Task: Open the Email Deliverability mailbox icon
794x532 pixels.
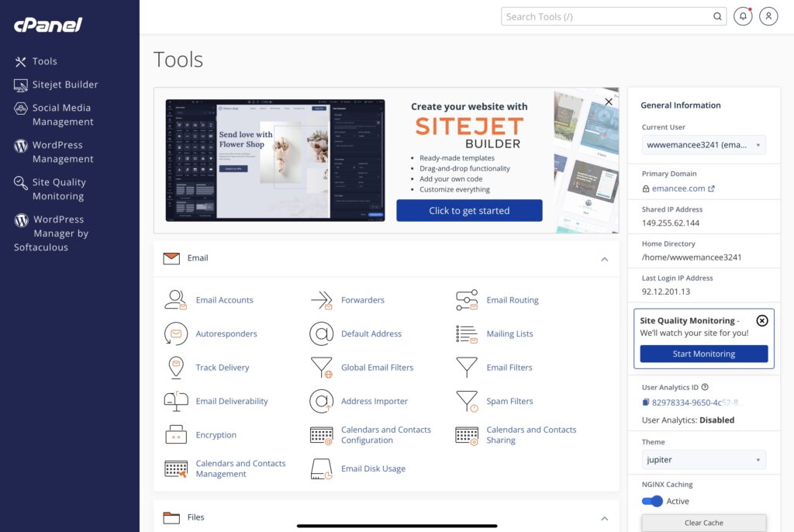Action: click(x=176, y=401)
